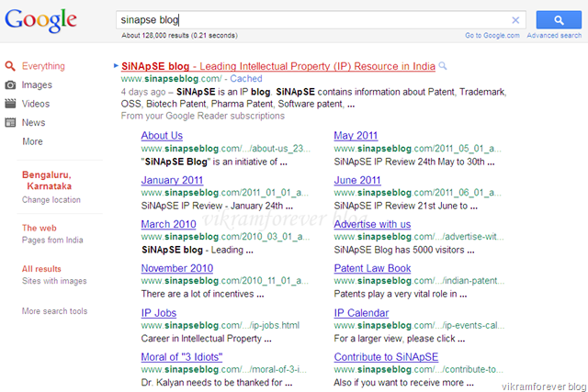
Task: Click the blue arrow marker before SiNApSE blog
Action: pyautogui.click(x=116, y=66)
